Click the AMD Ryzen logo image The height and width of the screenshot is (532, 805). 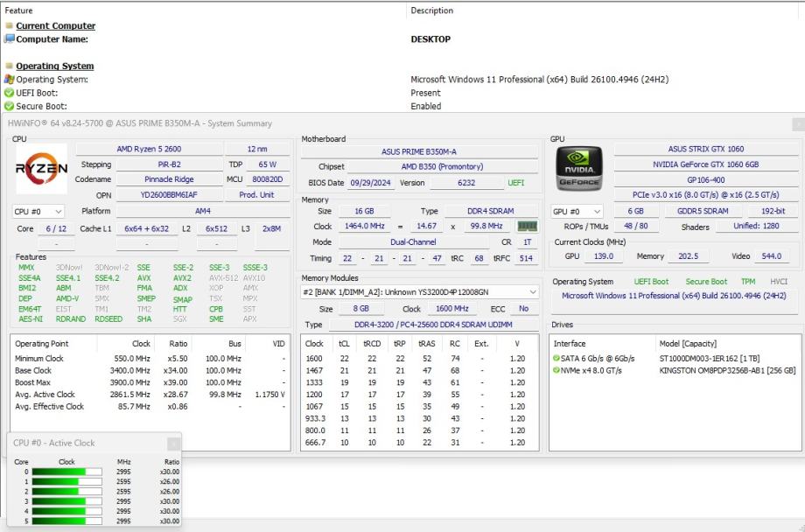click(x=41, y=169)
